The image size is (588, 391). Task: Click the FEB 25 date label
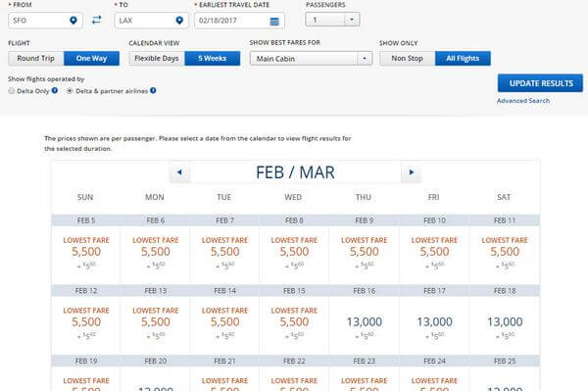tap(505, 361)
